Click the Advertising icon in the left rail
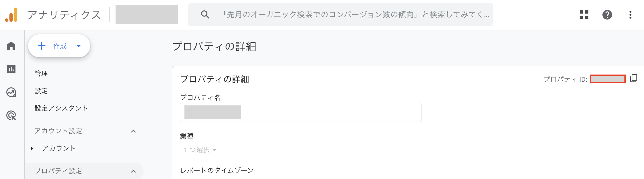This screenshot has width=644, height=179. click(11, 115)
